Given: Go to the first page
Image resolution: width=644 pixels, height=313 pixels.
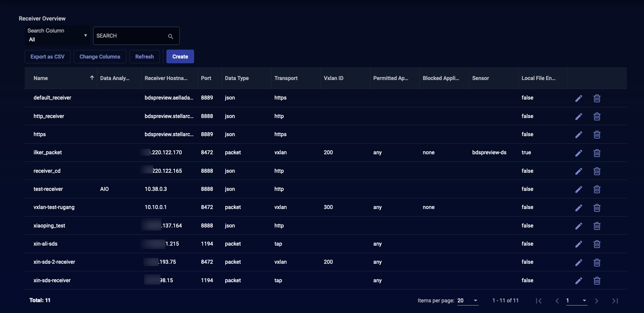Looking at the screenshot, I should click(x=539, y=301).
